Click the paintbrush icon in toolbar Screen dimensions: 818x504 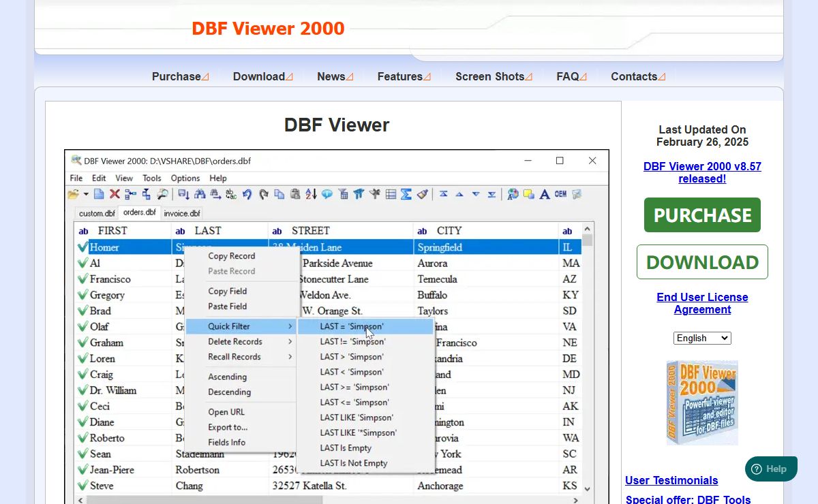click(423, 194)
